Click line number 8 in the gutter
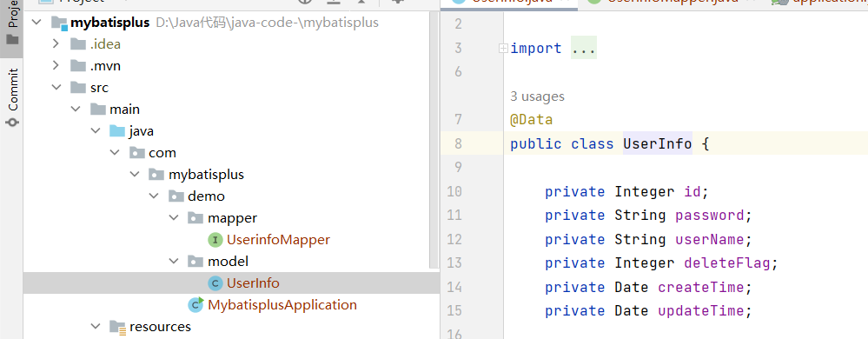 [457, 144]
